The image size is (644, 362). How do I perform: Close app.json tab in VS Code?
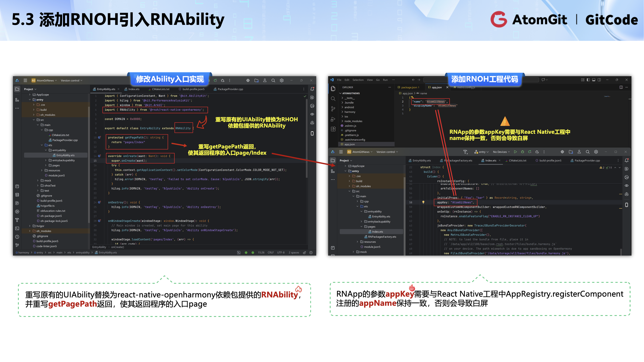447,87
